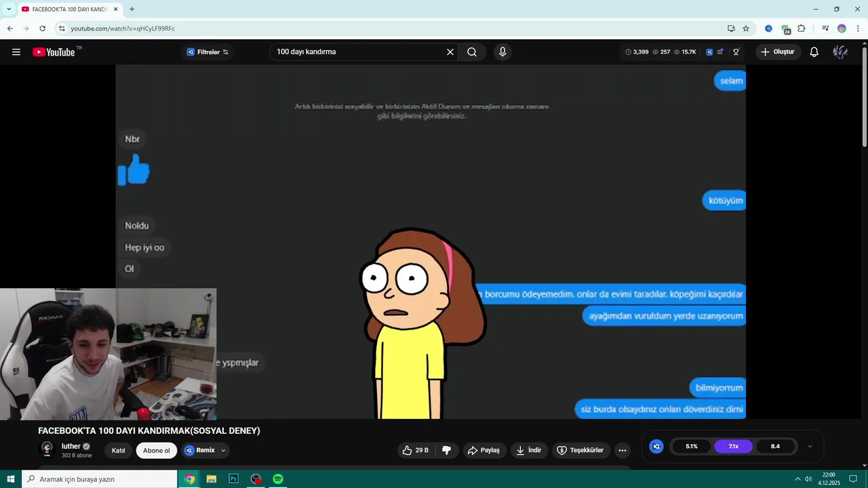Viewport: 868px width, 488px height.
Task: Start voice search with microphone
Action: [x=502, y=52]
